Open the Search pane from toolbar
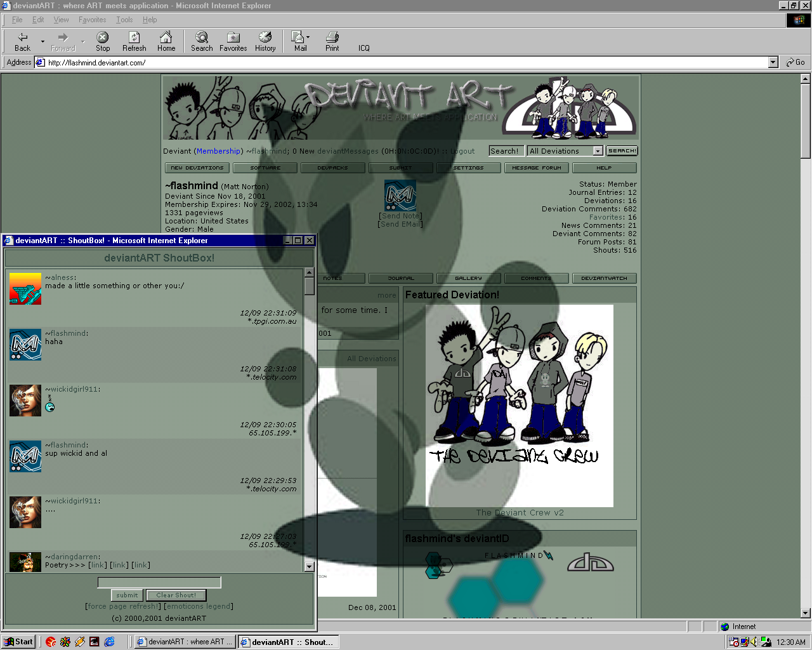The image size is (812, 650). [202, 42]
